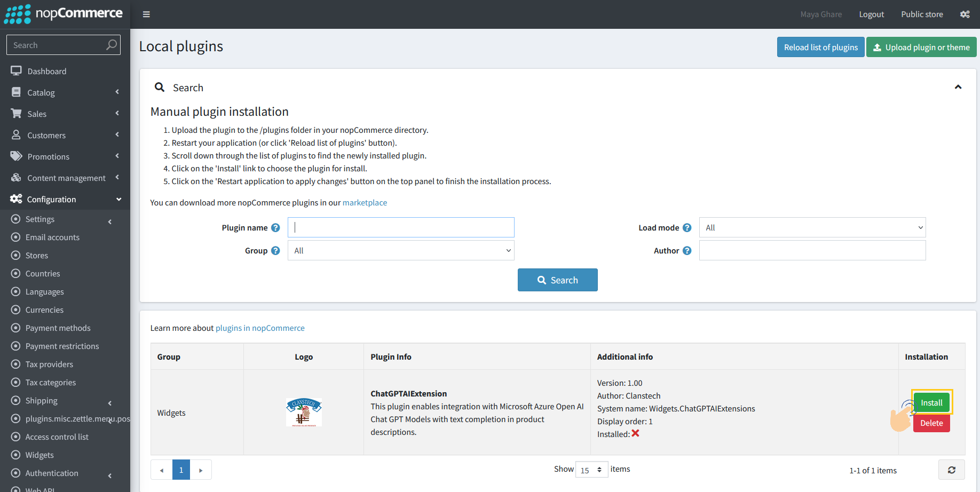Image resolution: width=980 pixels, height=492 pixels.
Task: Click the magnifier icon in sidebar search
Action: pos(111,45)
